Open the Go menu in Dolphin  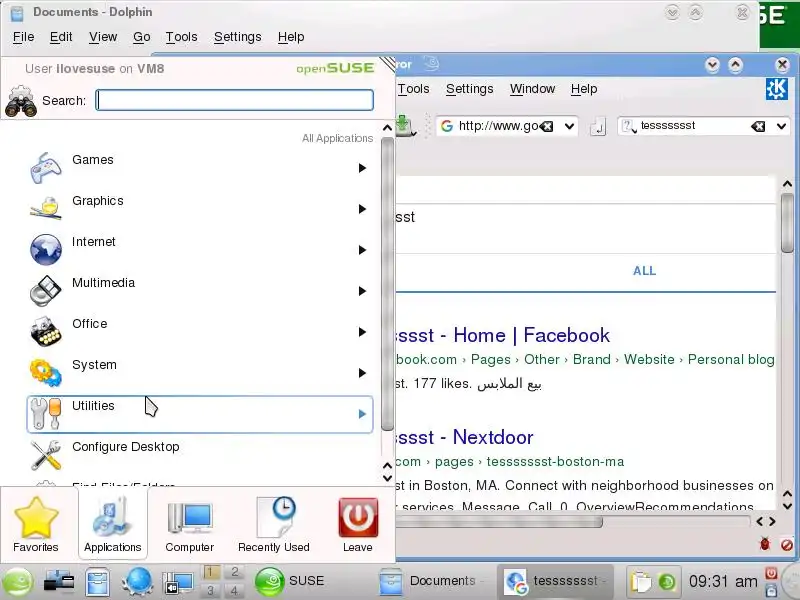tap(142, 37)
